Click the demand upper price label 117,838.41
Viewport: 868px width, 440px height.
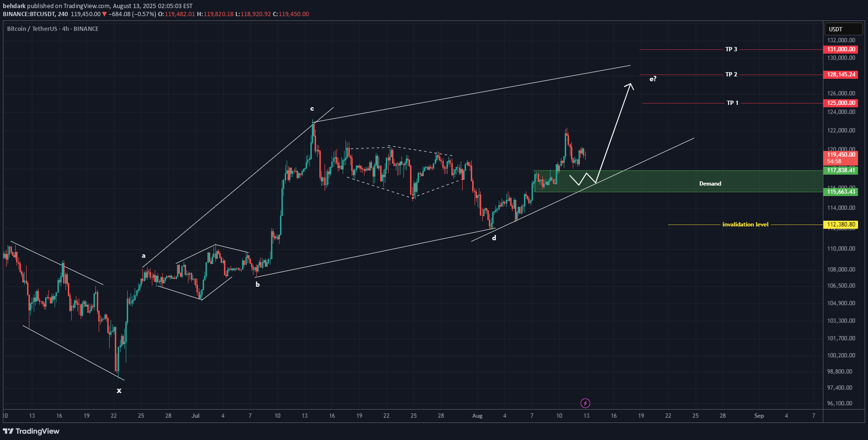[x=841, y=170]
